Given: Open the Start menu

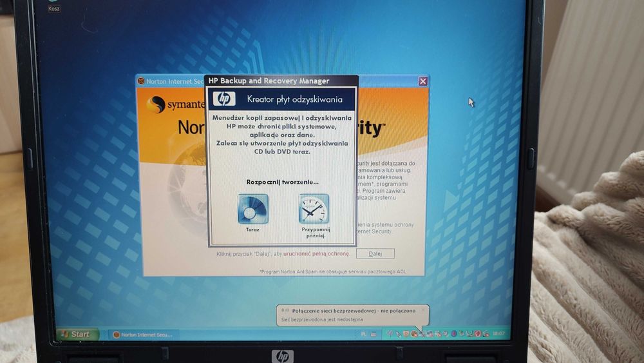Looking at the screenshot, I should pos(77,334).
